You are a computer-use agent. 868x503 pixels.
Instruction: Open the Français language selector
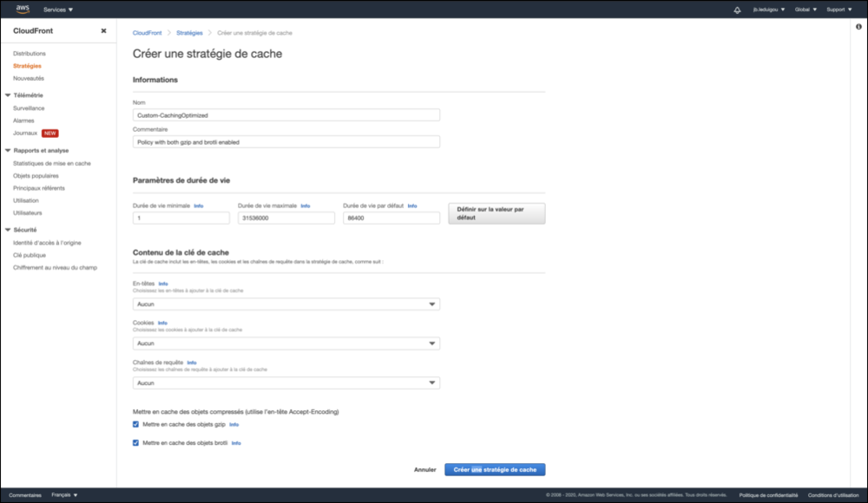tap(64, 495)
